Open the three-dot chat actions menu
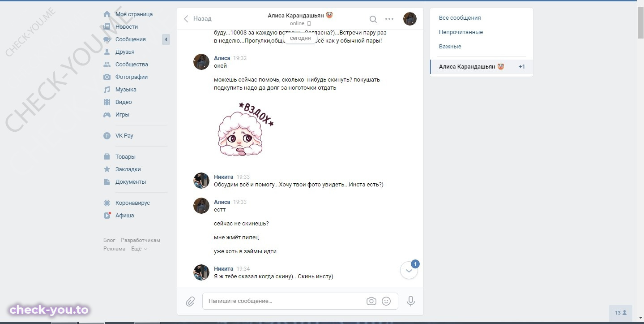Viewport: 644px width, 324px height. tap(389, 19)
